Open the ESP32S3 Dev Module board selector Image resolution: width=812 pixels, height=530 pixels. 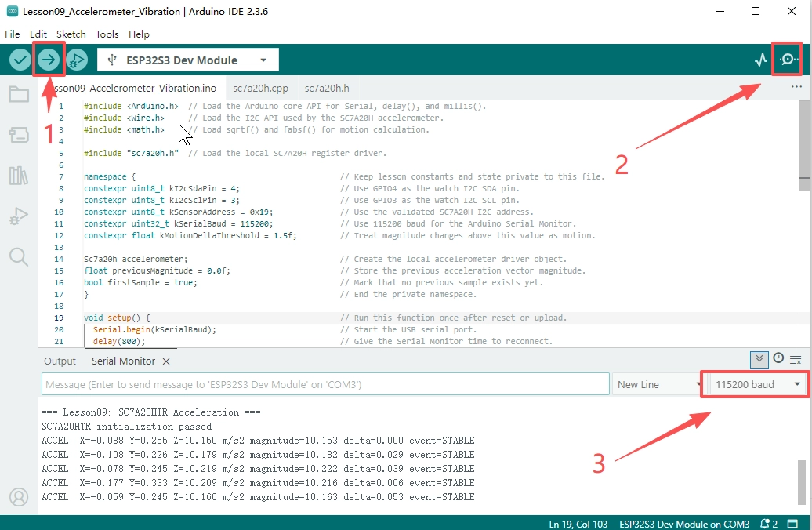(x=188, y=60)
